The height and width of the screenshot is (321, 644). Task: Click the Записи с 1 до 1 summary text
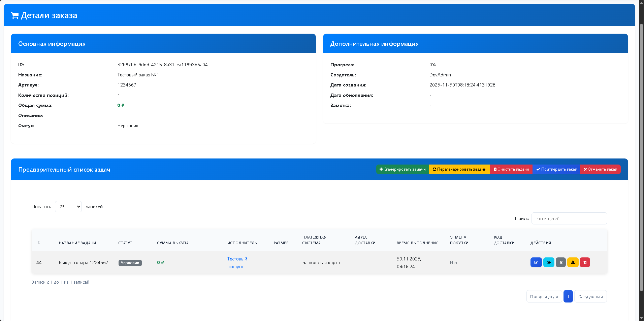coord(60,282)
